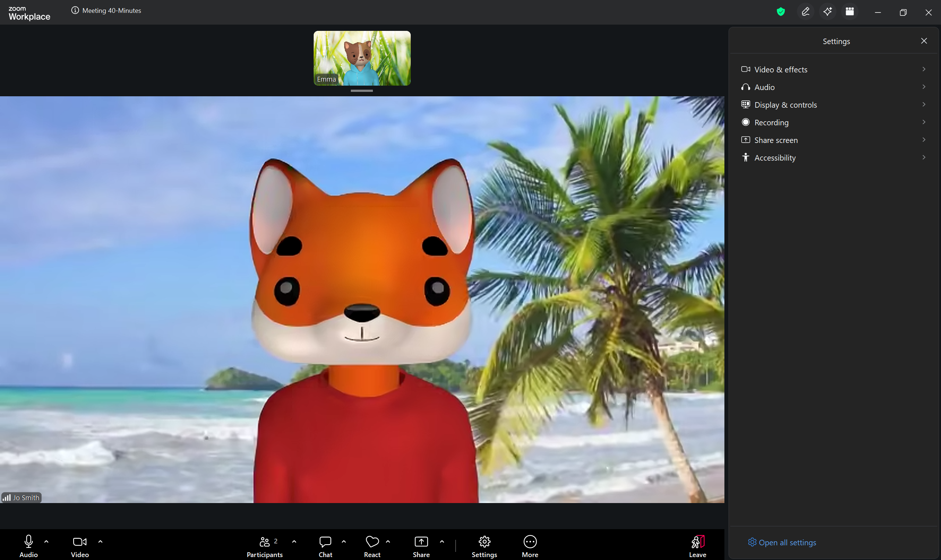Screen dimensions: 941x560
Task: Click the Emma name label on thumbnail
Action: pos(326,79)
